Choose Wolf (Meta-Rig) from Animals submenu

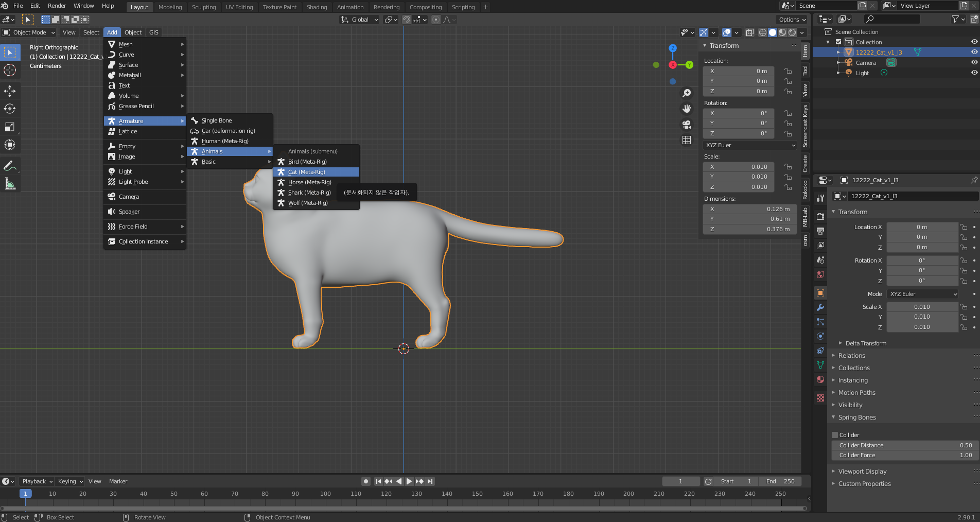[316, 203]
